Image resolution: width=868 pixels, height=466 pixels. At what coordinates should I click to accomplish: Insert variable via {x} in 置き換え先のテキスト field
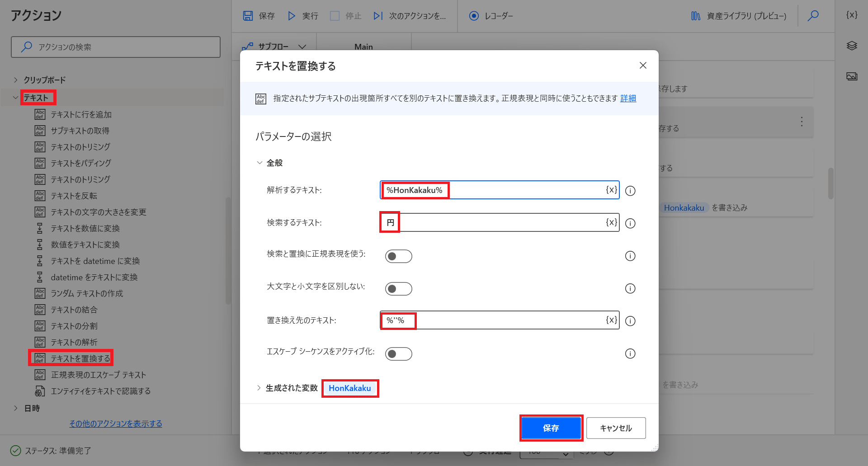click(x=611, y=320)
